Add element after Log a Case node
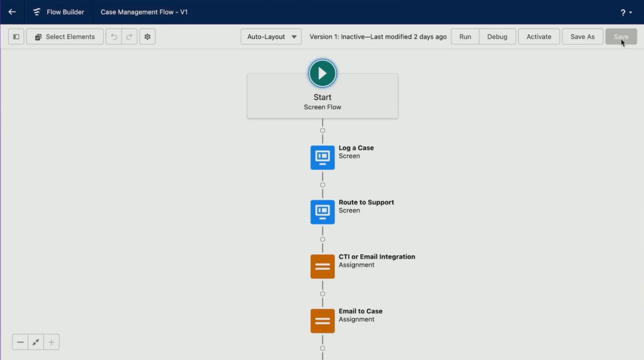The height and width of the screenshot is (360, 644). 322,185
